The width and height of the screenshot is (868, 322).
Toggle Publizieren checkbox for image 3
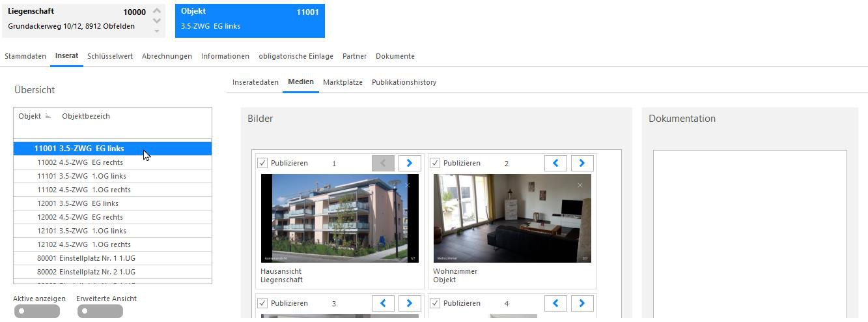click(262, 303)
